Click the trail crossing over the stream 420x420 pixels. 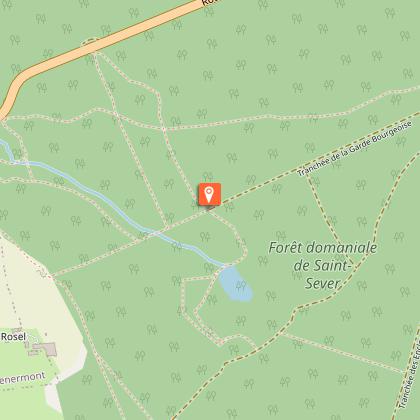[157, 233]
